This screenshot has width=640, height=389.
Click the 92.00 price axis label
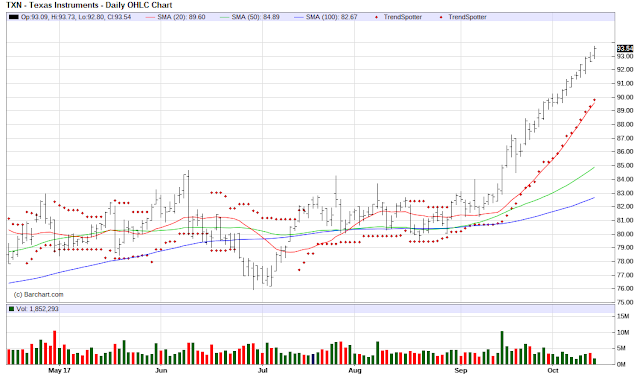pos(625,70)
